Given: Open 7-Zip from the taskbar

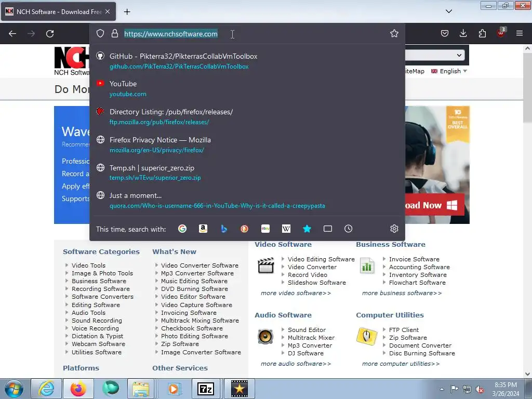Looking at the screenshot, I should pyautogui.click(x=206, y=389).
